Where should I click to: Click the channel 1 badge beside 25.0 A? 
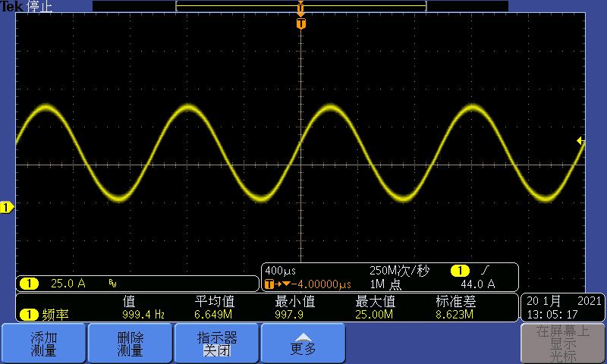click(29, 284)
